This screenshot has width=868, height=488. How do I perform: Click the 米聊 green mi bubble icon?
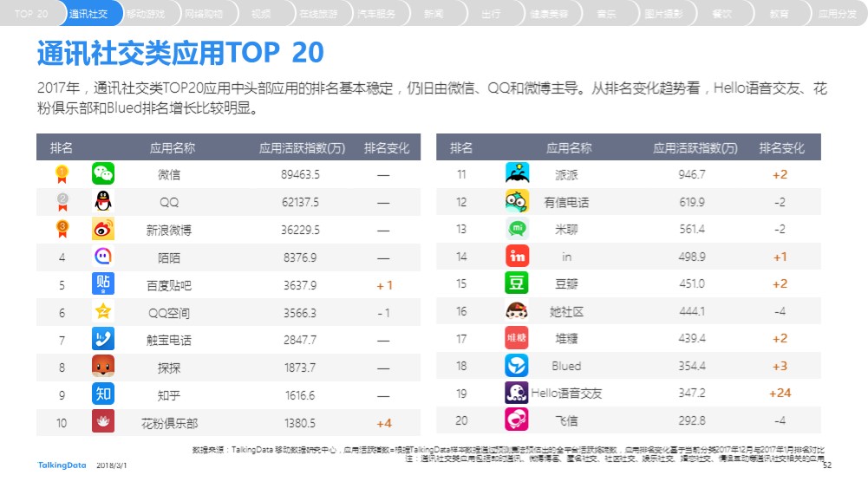[517, 228]
